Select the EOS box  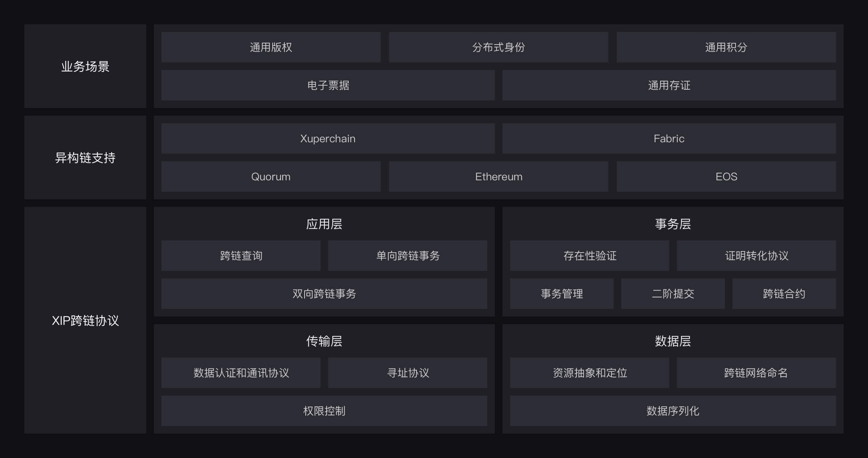tap(726, 177)
